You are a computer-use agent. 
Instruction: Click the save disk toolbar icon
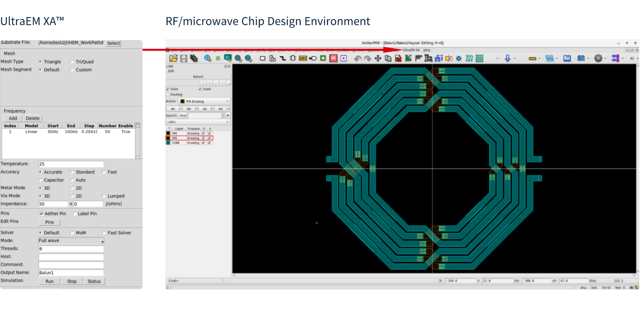coord(184,58)
